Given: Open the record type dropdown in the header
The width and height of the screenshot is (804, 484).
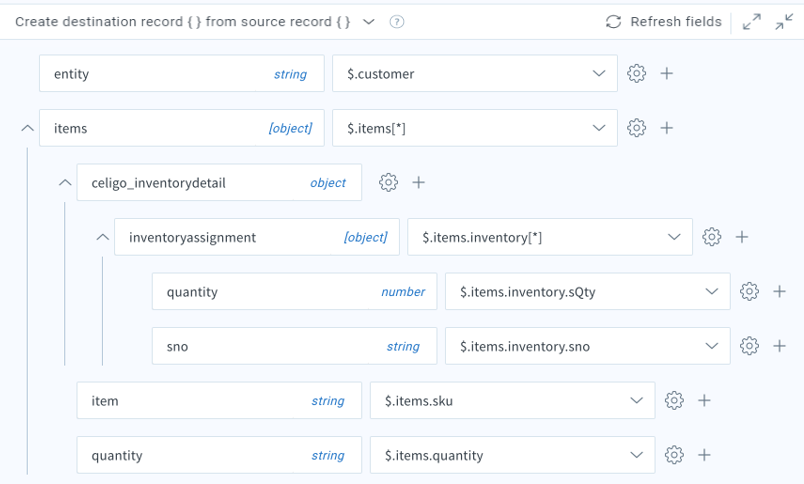Looking at the screenshot, I should (369, 22).
